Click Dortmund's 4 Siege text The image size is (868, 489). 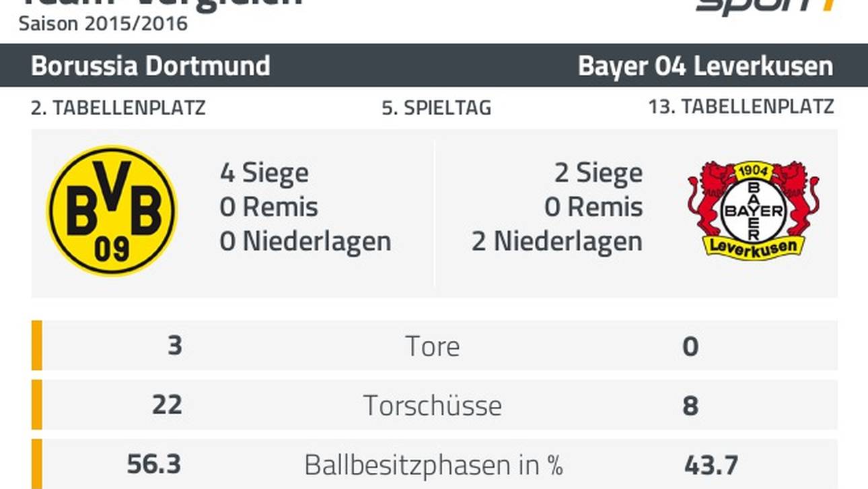coord(264,173)
